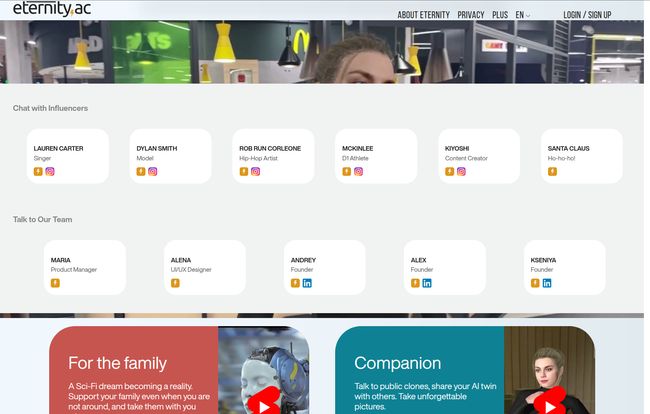Open McKinlee's Eternity chat icon
Viewport: 650px width, 414px height.
coord(347,172)
